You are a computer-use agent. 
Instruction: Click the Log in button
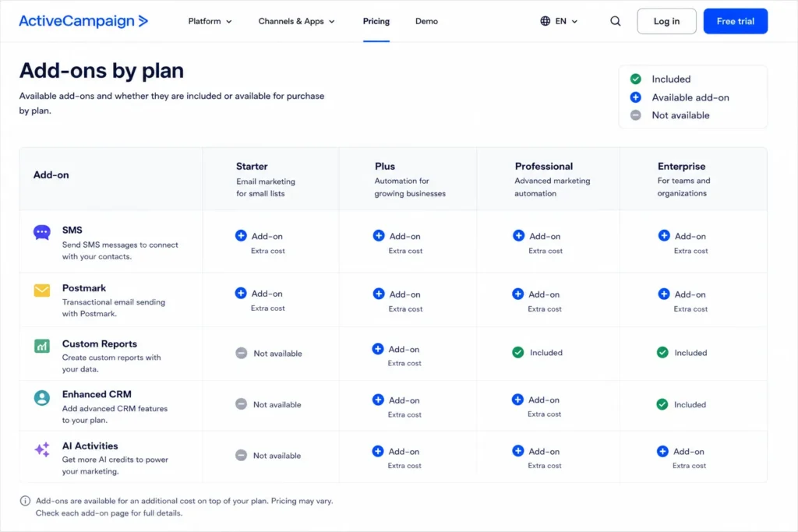coord(667,21)
